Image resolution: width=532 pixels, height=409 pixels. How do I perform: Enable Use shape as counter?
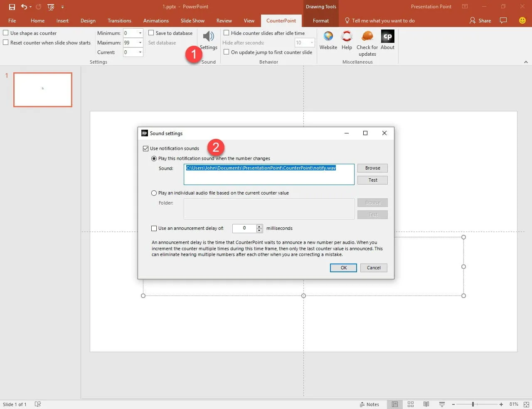tap(6, 33)
